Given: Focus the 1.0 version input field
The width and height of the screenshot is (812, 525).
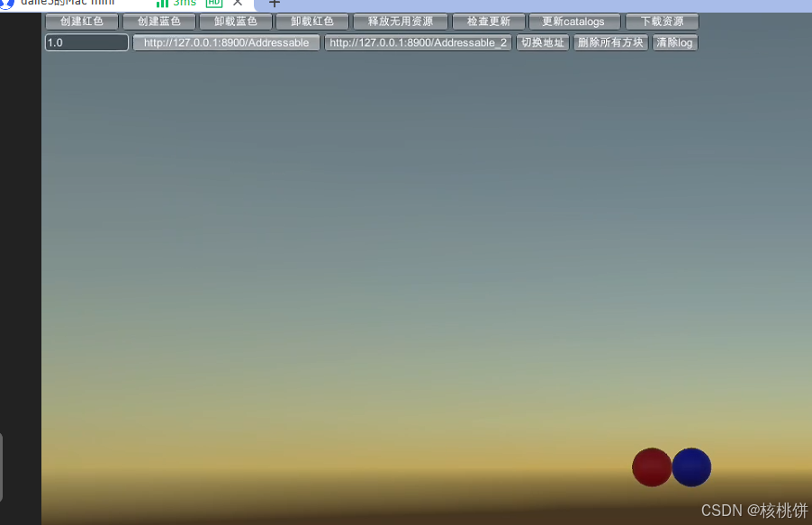Looking at the screenshot, I should click(87, 42).
